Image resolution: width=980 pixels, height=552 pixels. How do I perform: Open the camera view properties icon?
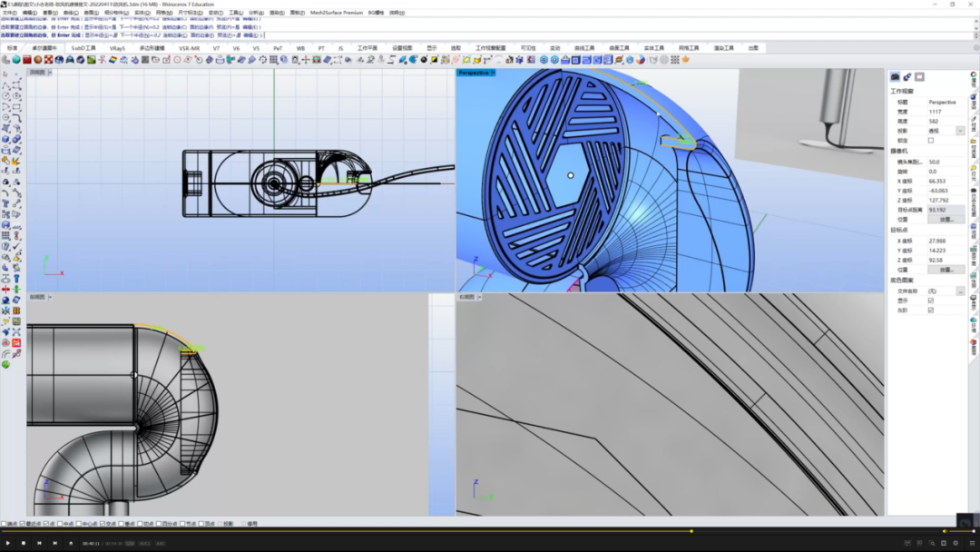(895, 77)
